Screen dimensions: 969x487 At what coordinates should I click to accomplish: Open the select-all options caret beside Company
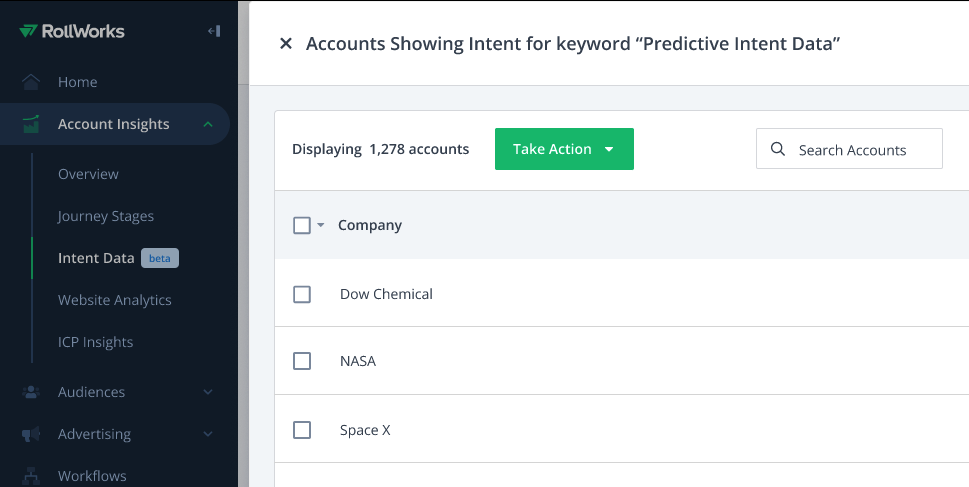tap(320, 225)
